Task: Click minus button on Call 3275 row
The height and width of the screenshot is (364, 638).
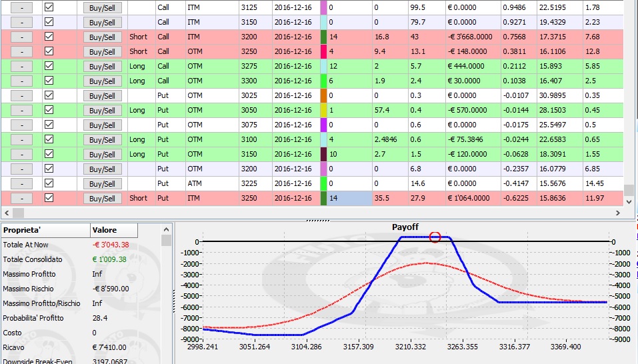Action: click(x=21, y=66)
